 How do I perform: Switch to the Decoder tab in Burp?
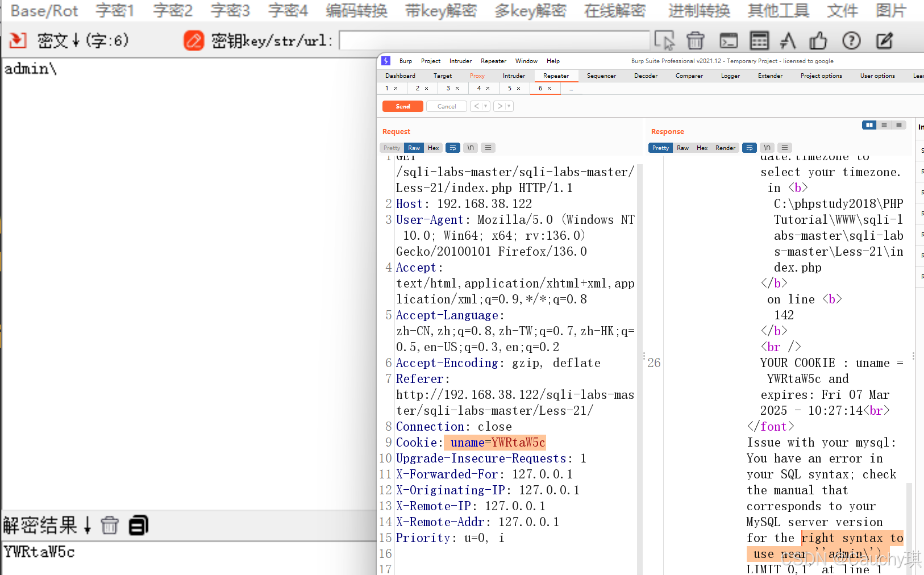coord(646,75)
